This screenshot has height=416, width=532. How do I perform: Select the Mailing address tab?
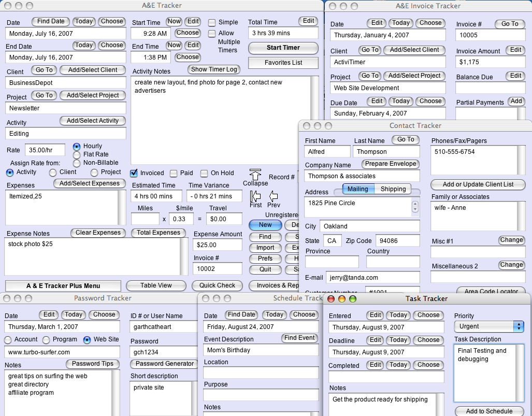(357, 189)
